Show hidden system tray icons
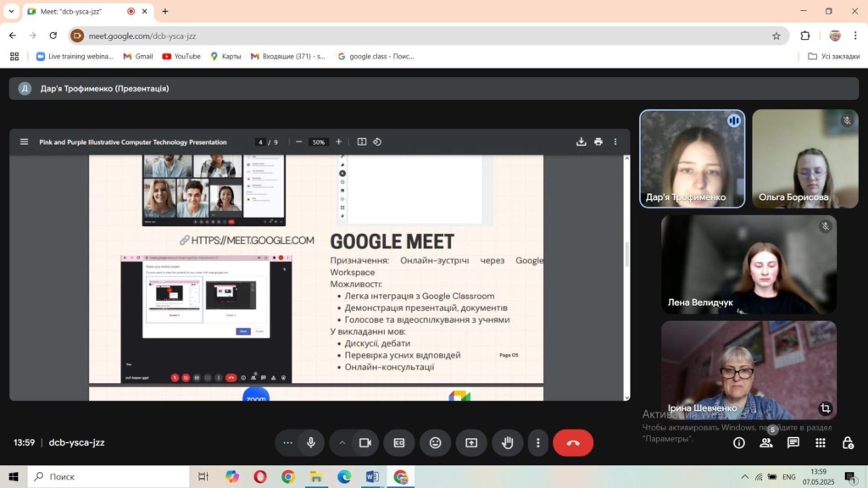868x488 pixels. click(744, 477)
